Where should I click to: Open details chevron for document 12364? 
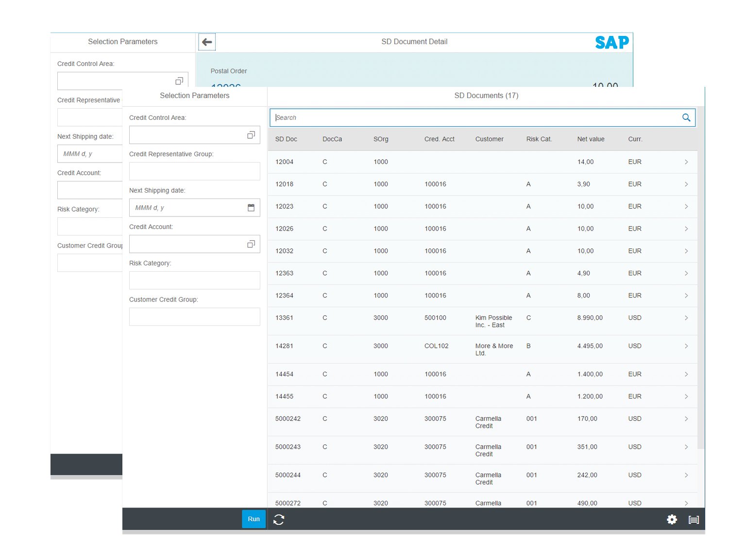pos(686,296)
